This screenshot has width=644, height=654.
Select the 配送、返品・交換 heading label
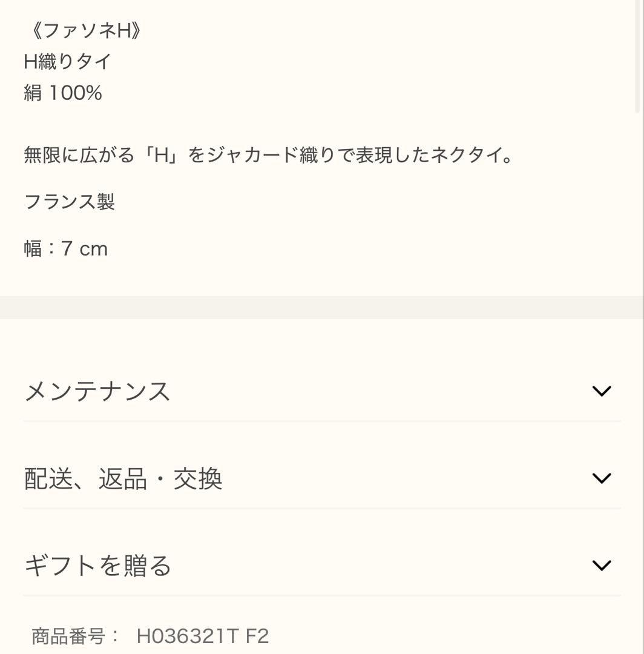123,478
